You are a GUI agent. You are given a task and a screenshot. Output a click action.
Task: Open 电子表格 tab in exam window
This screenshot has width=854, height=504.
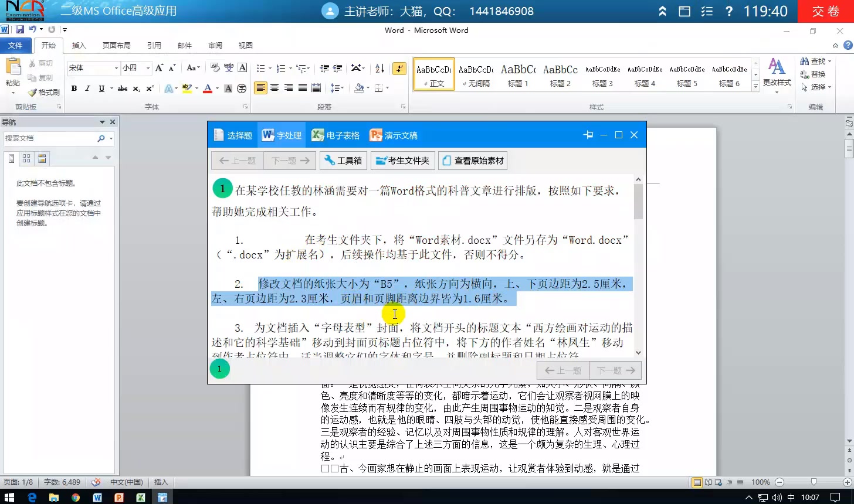tap(335, 135)
